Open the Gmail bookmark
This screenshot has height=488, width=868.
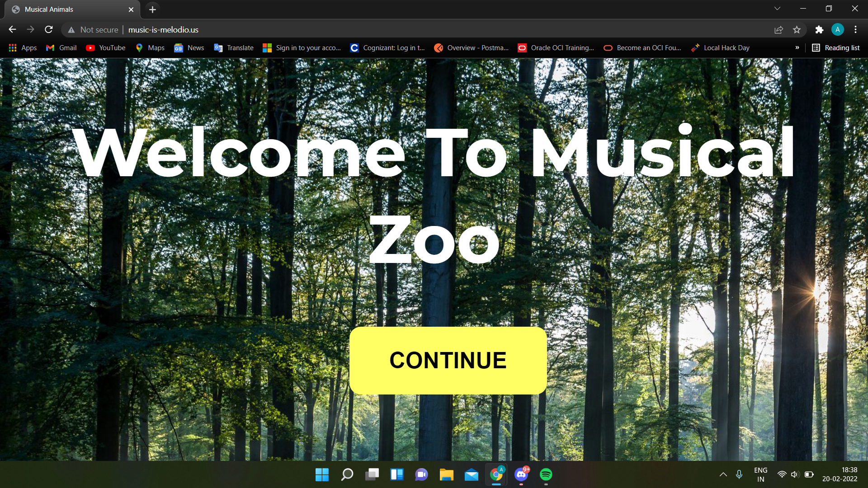[61, 48]
